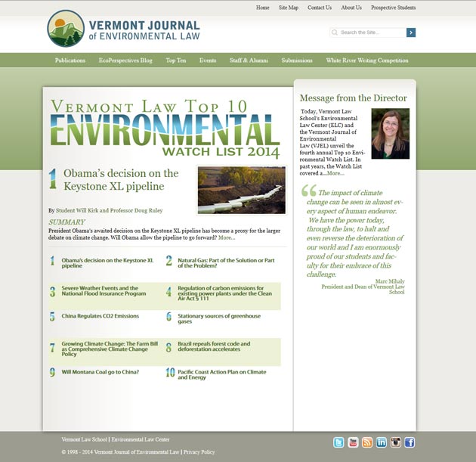The width and height of the screenshot is (476, 462).
Task: Click the blue search submit arrow button
Action: [411, 33]
